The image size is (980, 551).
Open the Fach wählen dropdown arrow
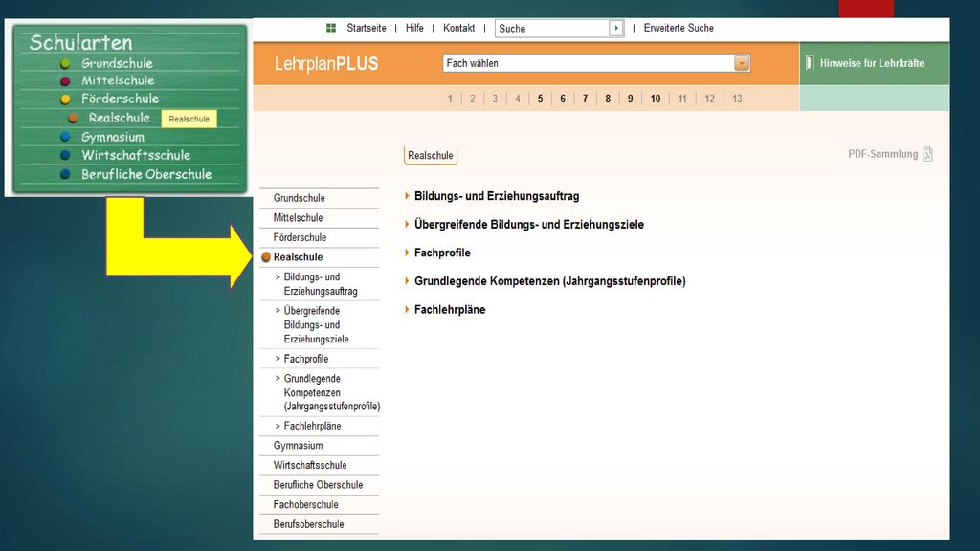click(742, 63)
